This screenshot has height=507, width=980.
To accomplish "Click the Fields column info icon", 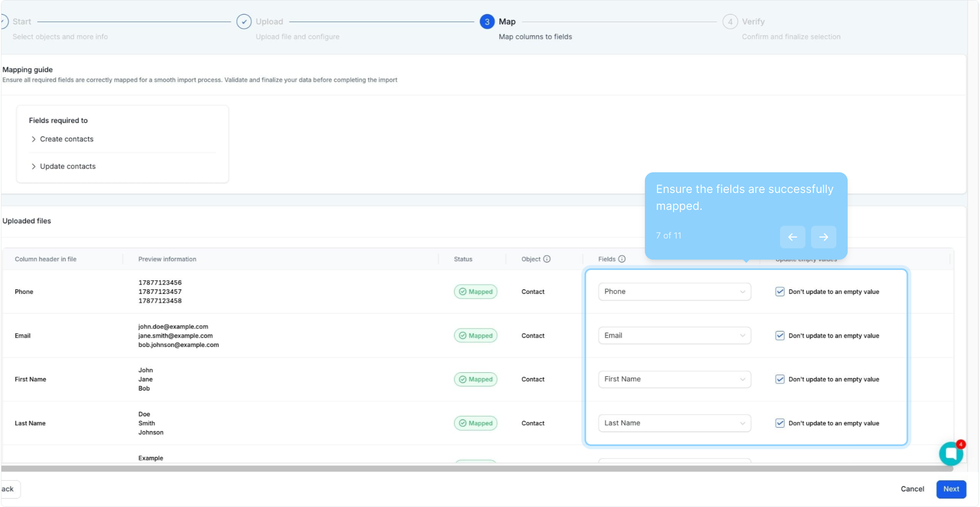I will [x=622, y=259].
